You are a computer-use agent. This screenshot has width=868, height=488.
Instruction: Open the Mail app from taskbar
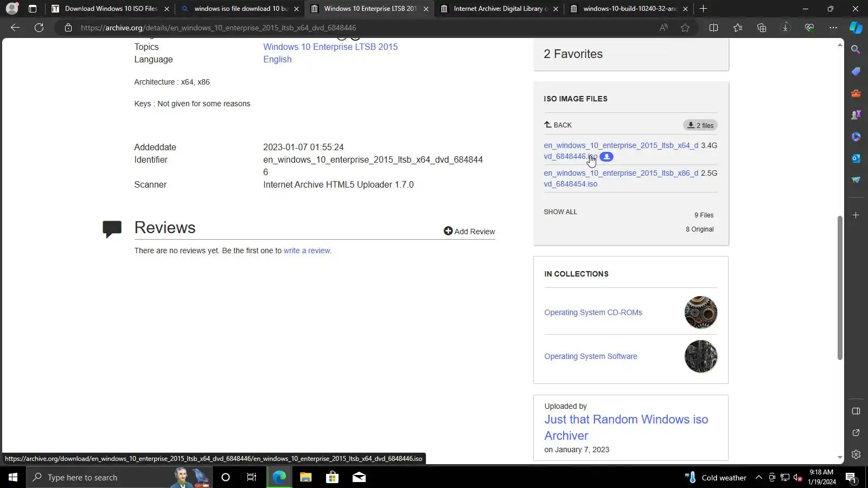359,477
